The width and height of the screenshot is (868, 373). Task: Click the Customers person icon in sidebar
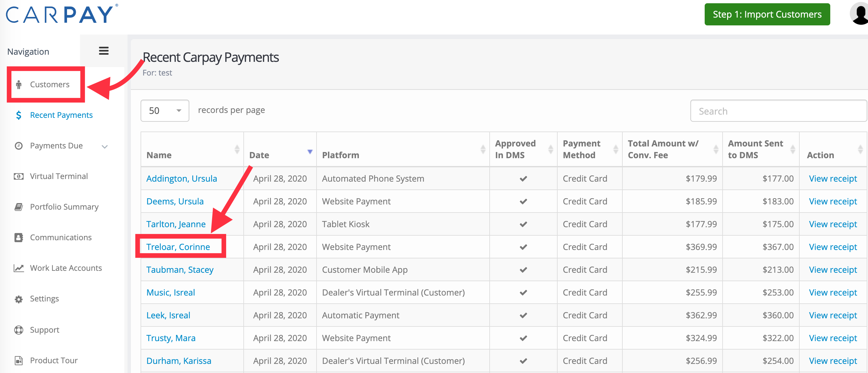[x=19, y=85]
